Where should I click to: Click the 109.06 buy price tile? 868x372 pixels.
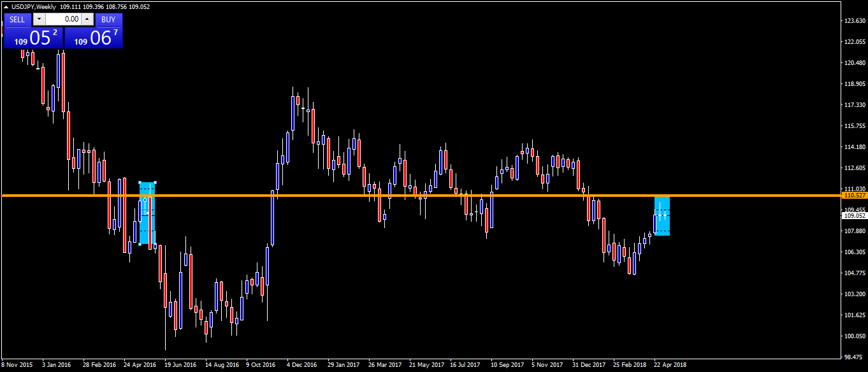click(x=94, y=38)
